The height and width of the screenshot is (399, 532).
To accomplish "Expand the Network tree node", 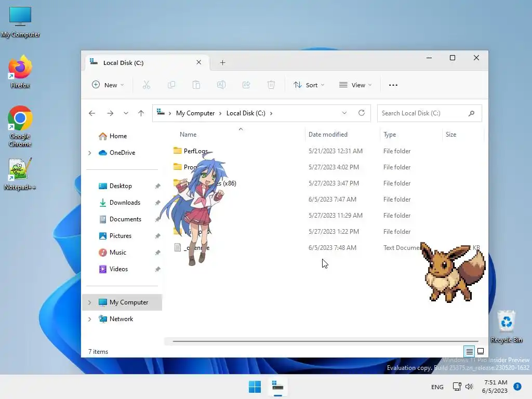I will [89, 320].
